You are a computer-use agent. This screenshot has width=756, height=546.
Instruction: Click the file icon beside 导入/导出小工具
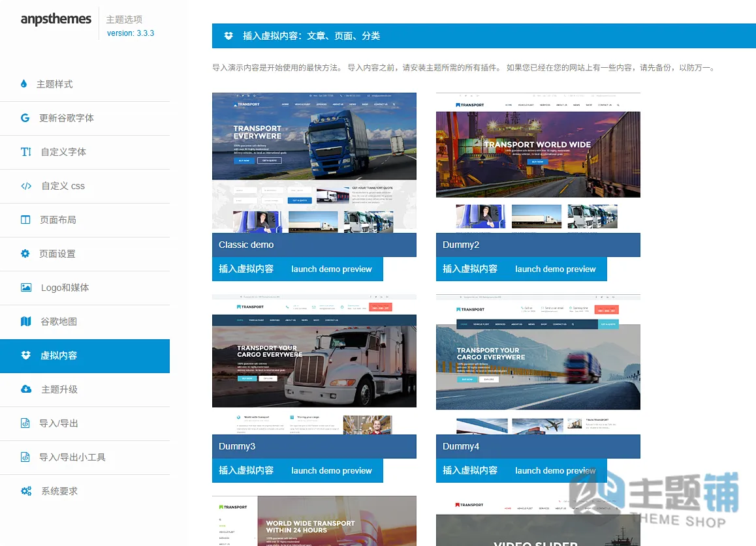[x=25, y=457]
